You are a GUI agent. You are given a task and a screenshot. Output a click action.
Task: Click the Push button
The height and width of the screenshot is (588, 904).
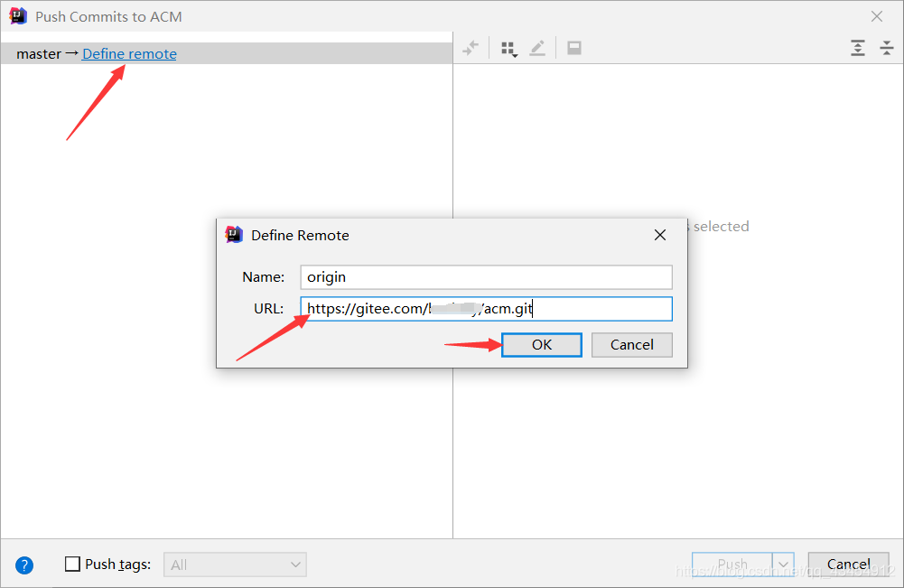tap(733, 563)
